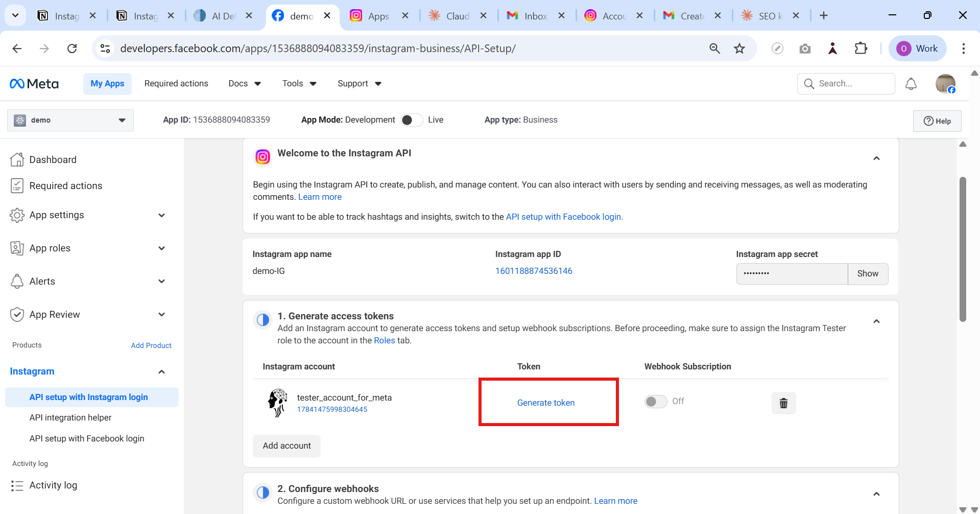
Task: Open the notifications bell
Action: pyautogui.click(x=911, y=84)
